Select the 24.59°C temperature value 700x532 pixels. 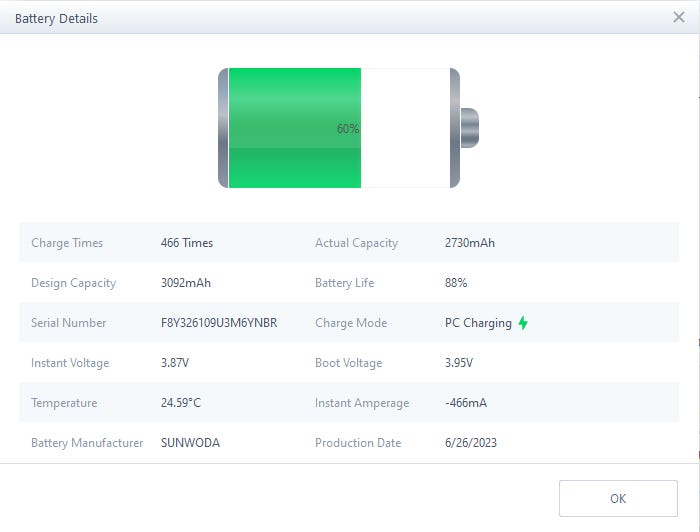181,403
